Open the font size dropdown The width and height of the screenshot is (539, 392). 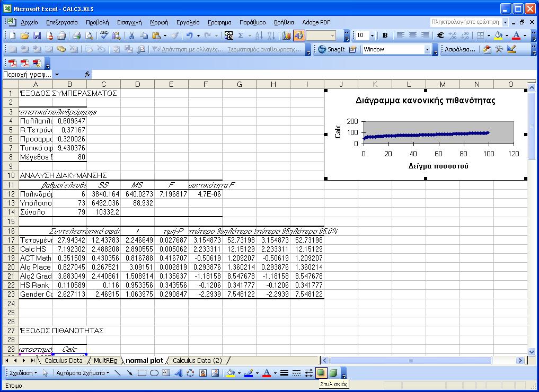click(x=372, y=35)
